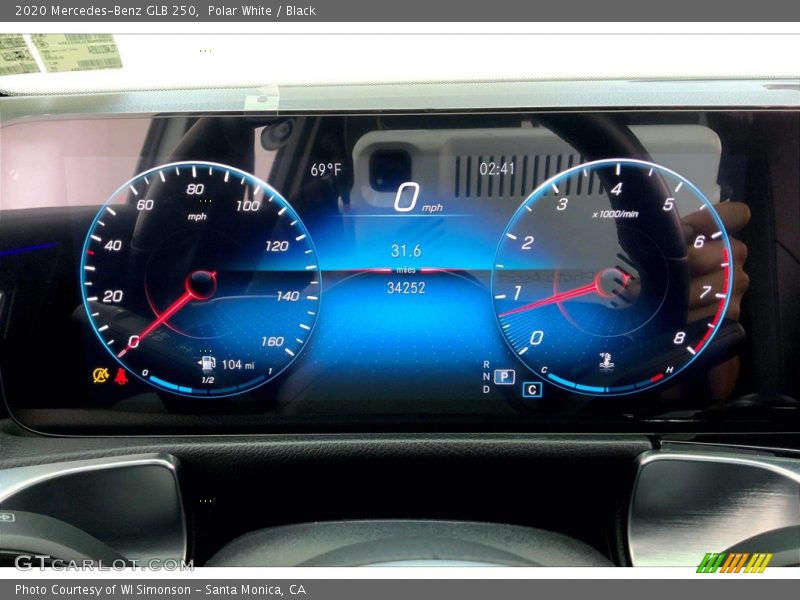Click the 02:41 clock display

(497, 168)
